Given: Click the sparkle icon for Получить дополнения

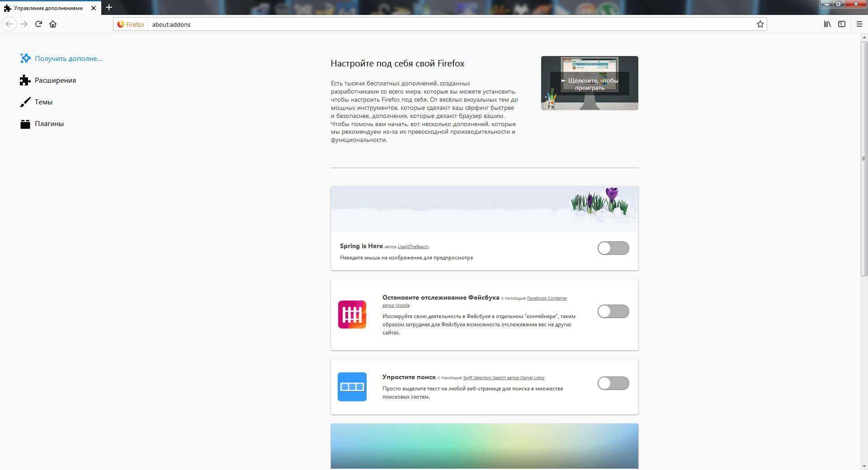Looking at the screenshot, I should tap(25, 58).
